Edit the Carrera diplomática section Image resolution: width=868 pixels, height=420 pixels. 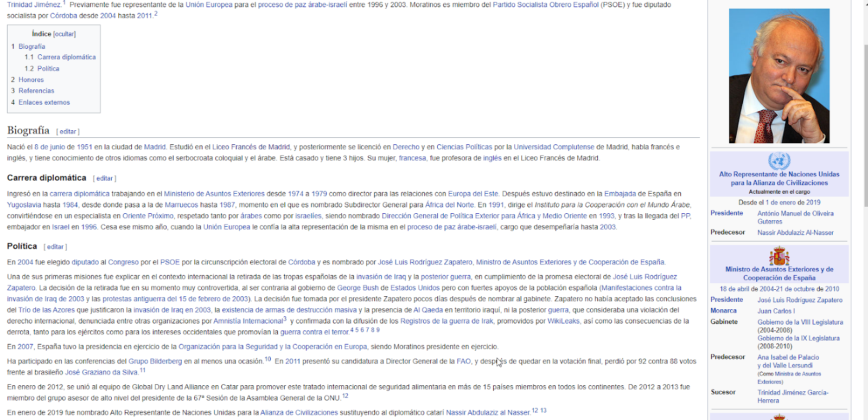105,179
